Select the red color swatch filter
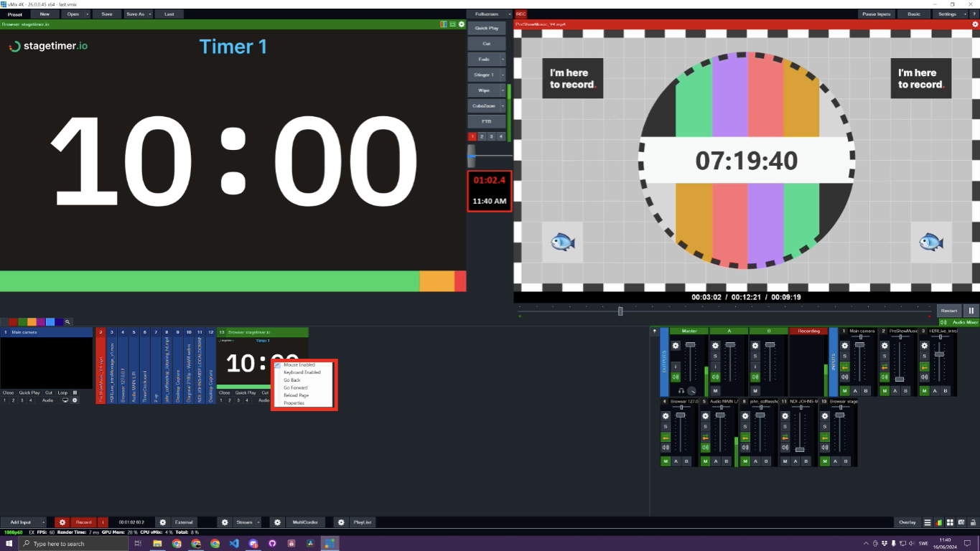This screenshot has width=980, height=551. click(x=13, y=322)
